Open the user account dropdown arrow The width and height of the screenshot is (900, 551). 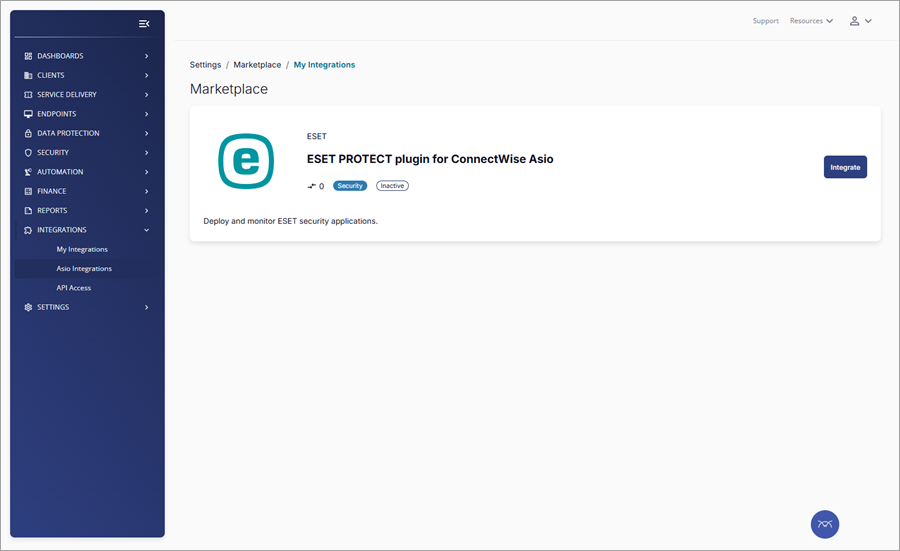868,21
